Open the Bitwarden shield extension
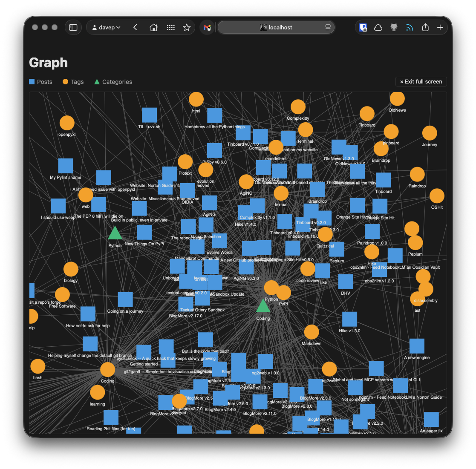This screenshot has height=469, width=476. (x=363, y=27)
